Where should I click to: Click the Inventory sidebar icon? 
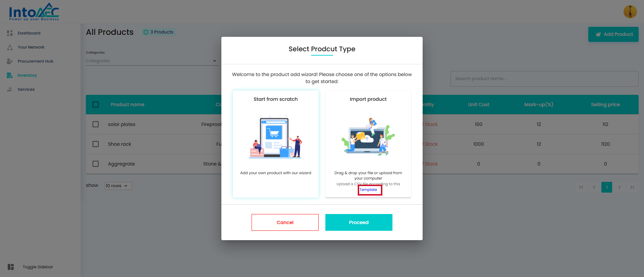tap(10, 75)
